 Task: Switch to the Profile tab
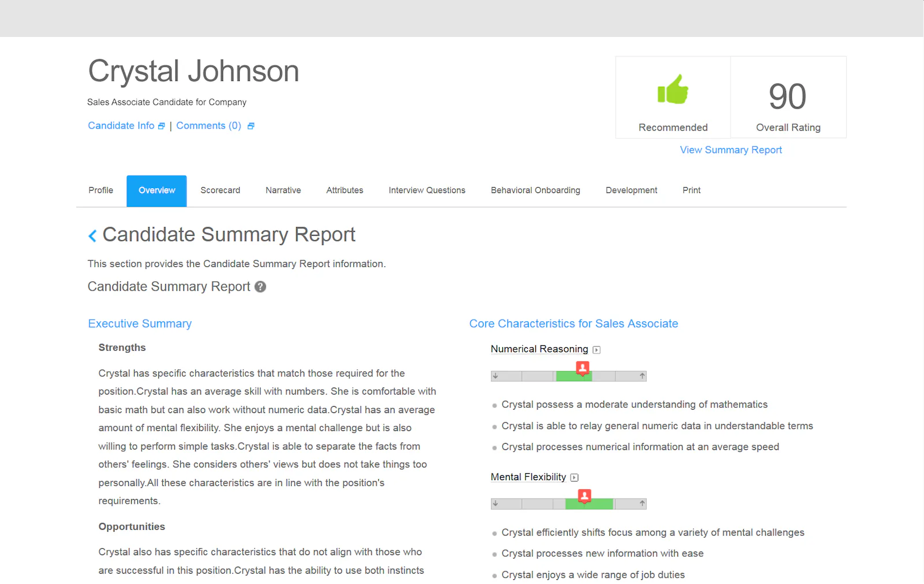tap(100, 190)
